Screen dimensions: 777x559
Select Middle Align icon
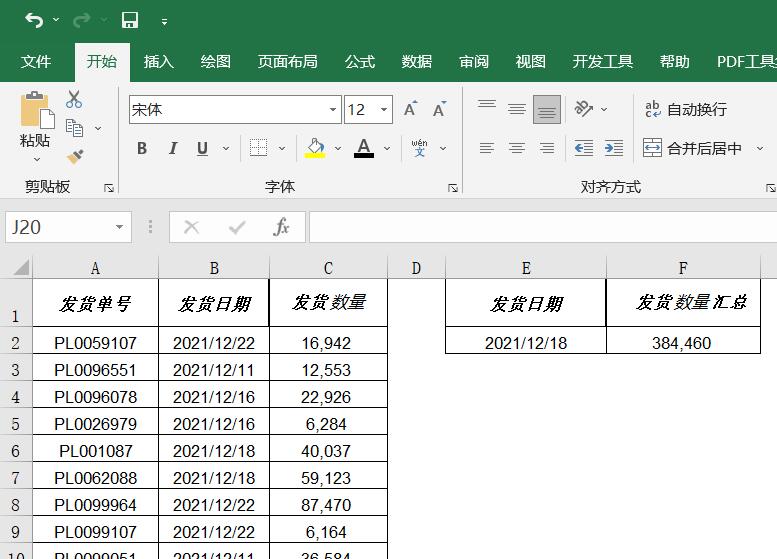(x=517, y=109)
